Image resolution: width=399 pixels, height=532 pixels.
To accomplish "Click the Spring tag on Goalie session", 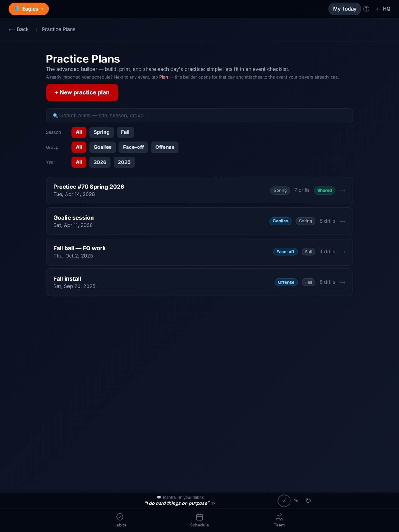I will [306, 221].
